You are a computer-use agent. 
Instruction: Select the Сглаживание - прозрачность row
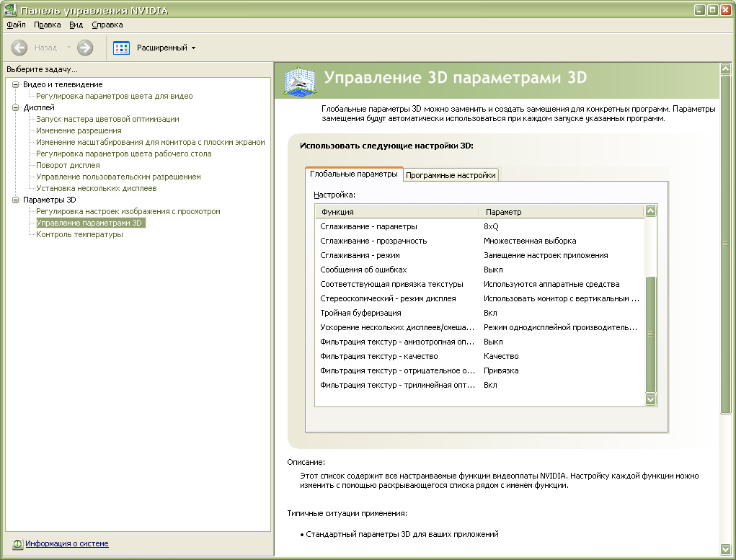pos(479,241)
